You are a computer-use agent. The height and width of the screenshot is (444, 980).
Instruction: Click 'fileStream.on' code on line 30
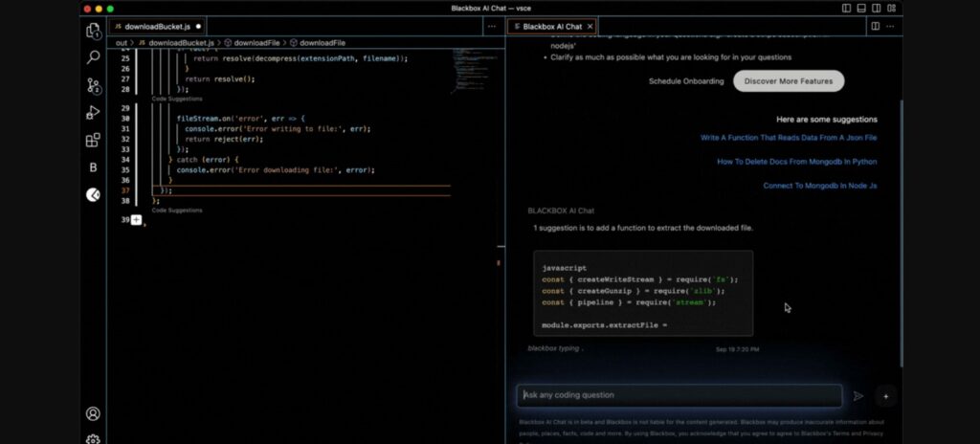click(x=204, y=119)
